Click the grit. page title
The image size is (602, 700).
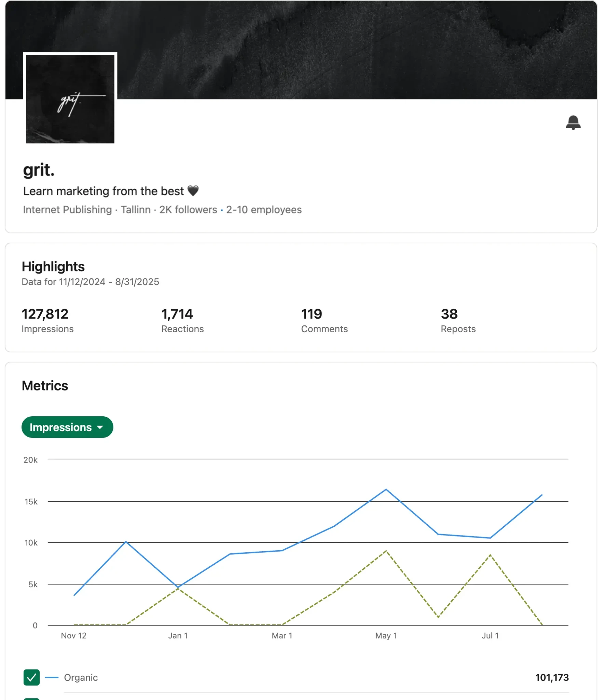pyautogui.click(x=39, y=170)
